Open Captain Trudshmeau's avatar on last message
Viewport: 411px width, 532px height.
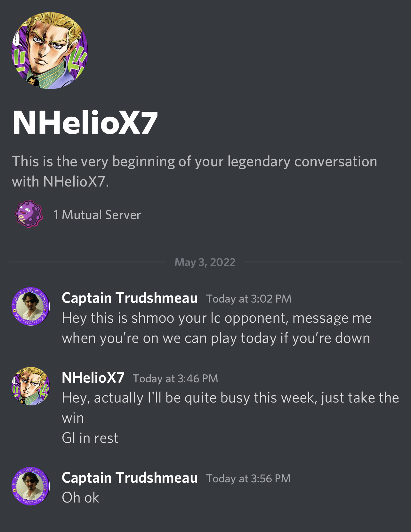(31, 486)
